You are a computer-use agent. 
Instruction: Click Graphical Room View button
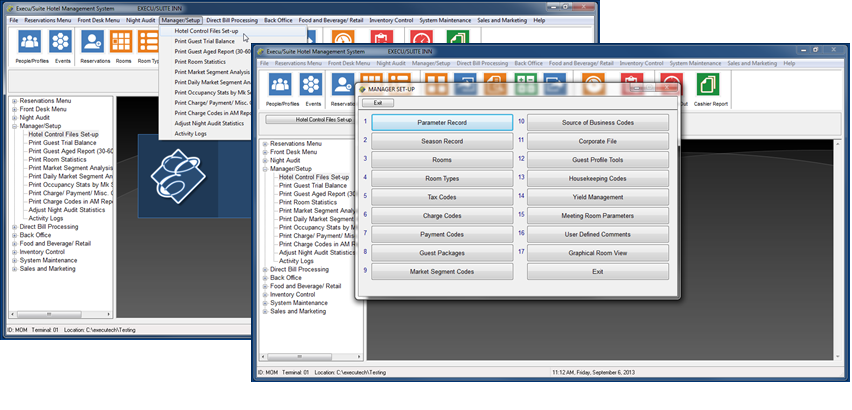[598, 253]
